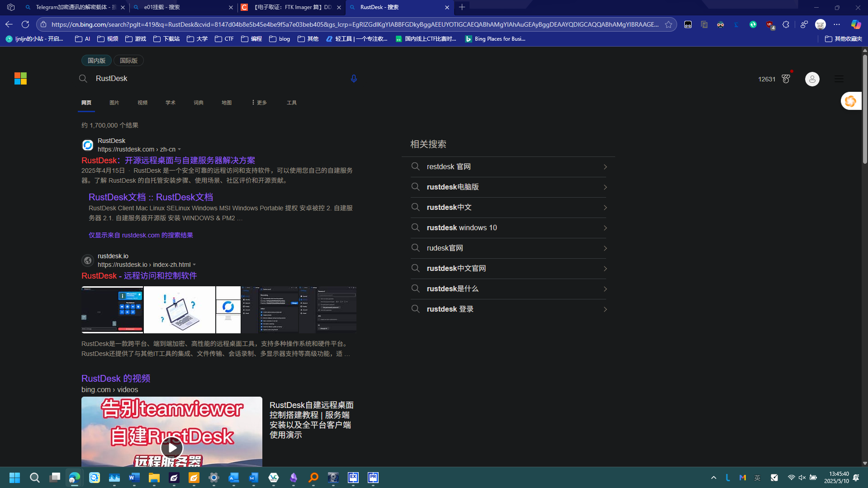Click the search magnifier beside RustDesk
This screenshot has width=868, height=488.
[83, 79]
